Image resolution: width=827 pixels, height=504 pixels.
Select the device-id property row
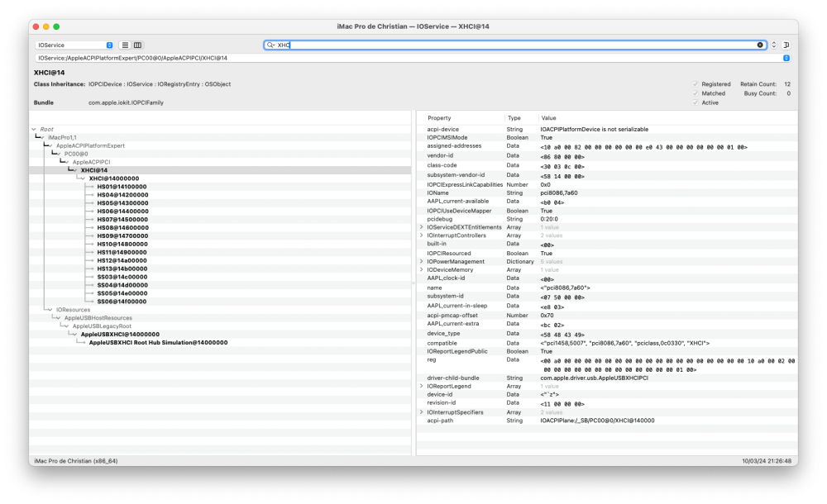click(606, 394)
